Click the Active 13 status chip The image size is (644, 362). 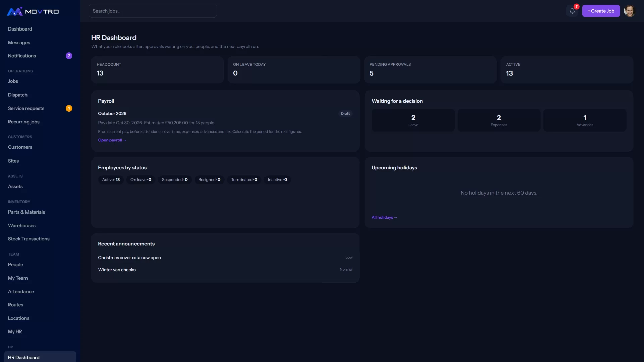111,180
